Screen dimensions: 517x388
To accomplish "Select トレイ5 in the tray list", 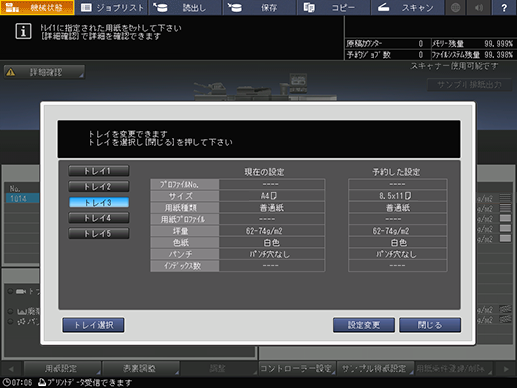I will (x=99, y=234).
